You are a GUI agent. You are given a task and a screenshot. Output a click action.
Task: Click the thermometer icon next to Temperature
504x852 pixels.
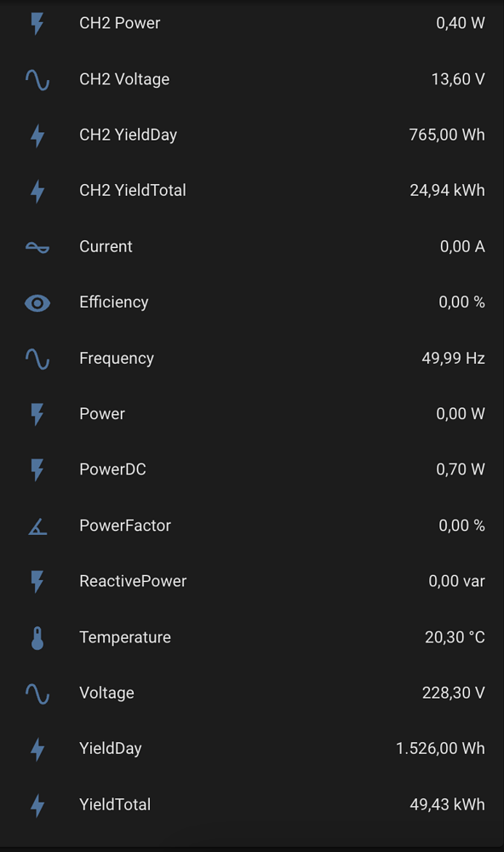(x=37, y=636)
